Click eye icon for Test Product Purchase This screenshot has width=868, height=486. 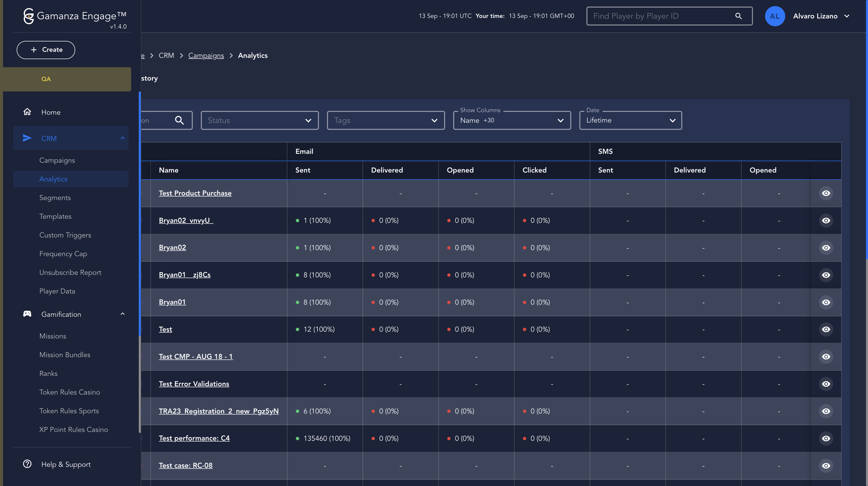826,193
